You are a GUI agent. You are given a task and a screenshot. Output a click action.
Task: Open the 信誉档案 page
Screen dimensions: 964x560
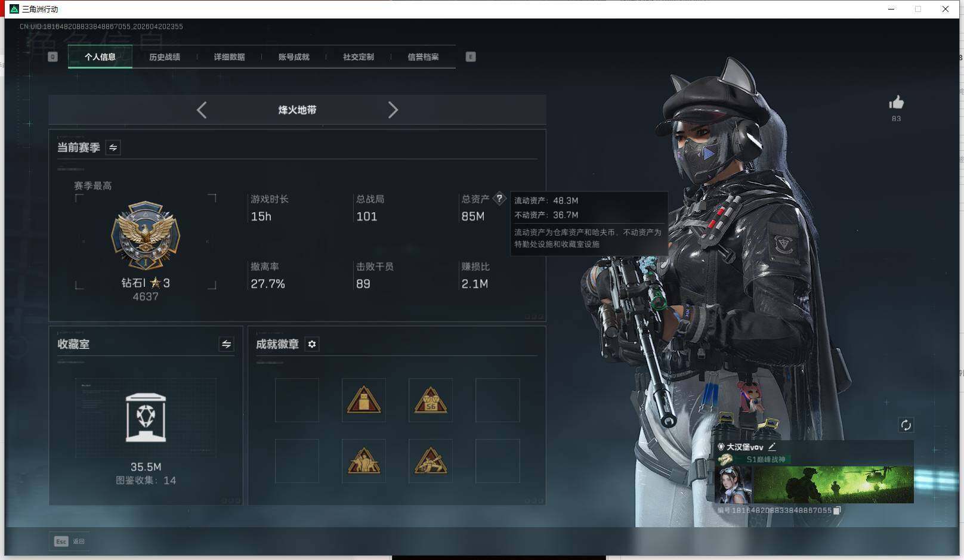[423, 57]
